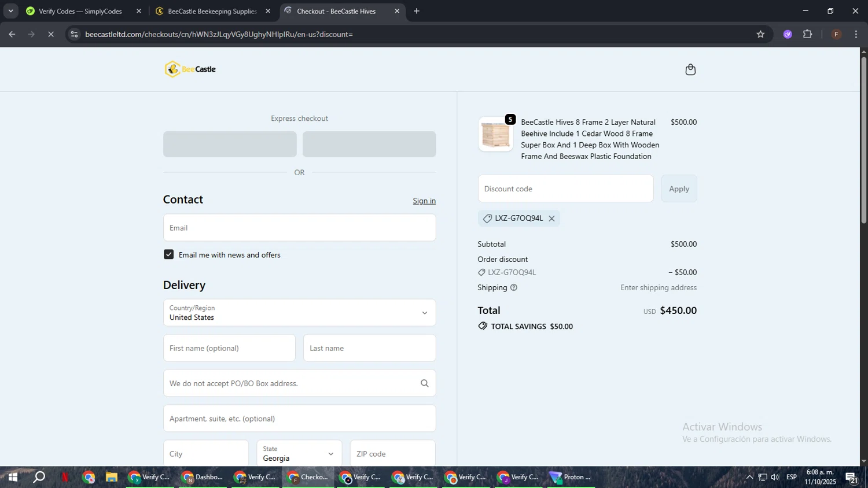868x488 pixels.
Task: Click the beehive product thumbnail
Action: [495, 135]
